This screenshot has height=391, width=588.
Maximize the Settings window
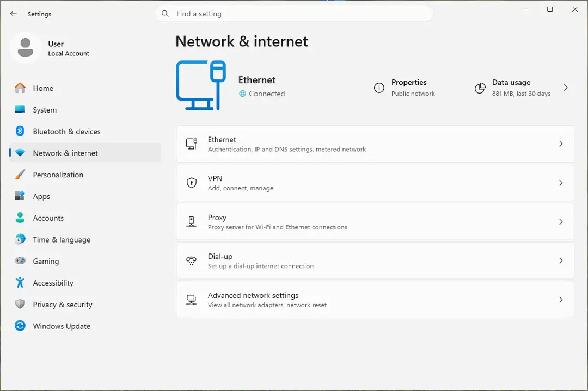pos(550,9)
